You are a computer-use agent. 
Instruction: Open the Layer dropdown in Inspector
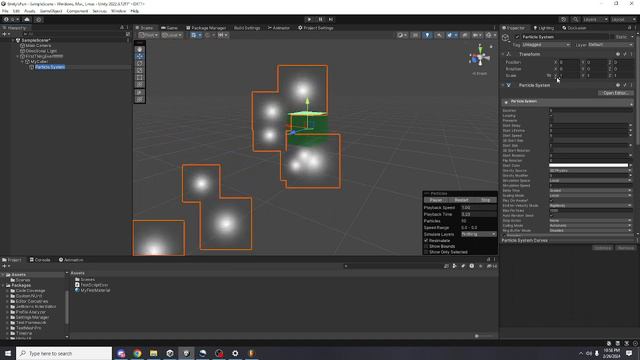[x=611, y=44]
